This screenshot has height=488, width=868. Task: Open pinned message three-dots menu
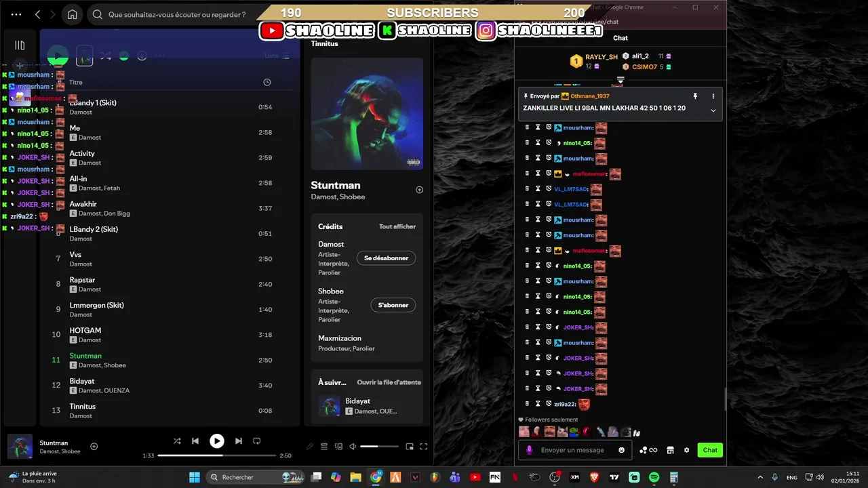[x=713, y=96]
